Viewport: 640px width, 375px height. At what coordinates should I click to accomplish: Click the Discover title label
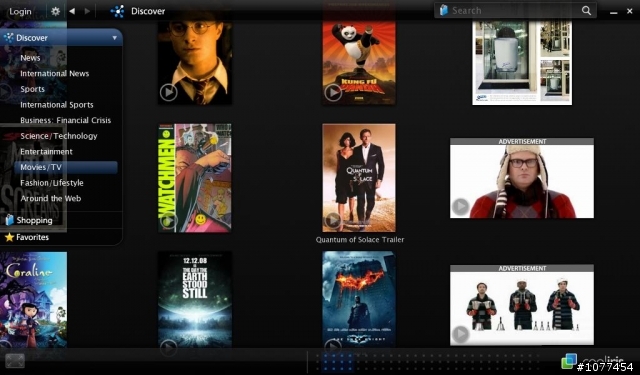[148, 11]
